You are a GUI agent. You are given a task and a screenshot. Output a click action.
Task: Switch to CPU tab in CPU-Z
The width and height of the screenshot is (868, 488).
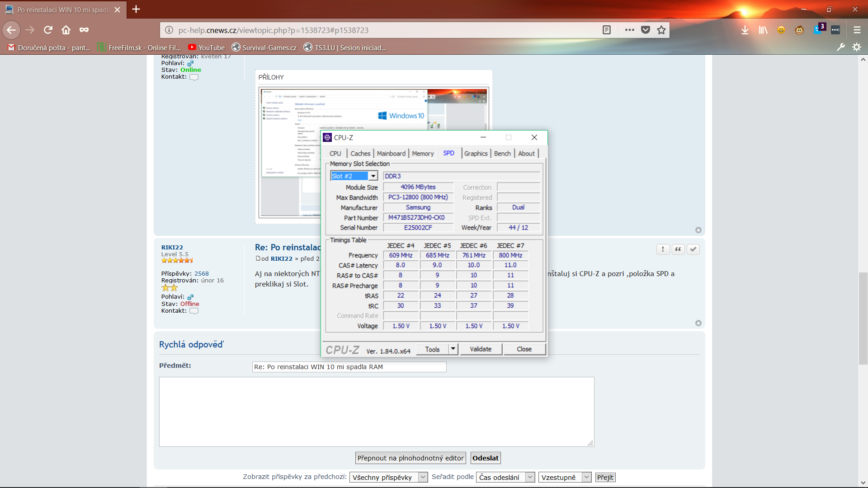(x=335, y=154)
